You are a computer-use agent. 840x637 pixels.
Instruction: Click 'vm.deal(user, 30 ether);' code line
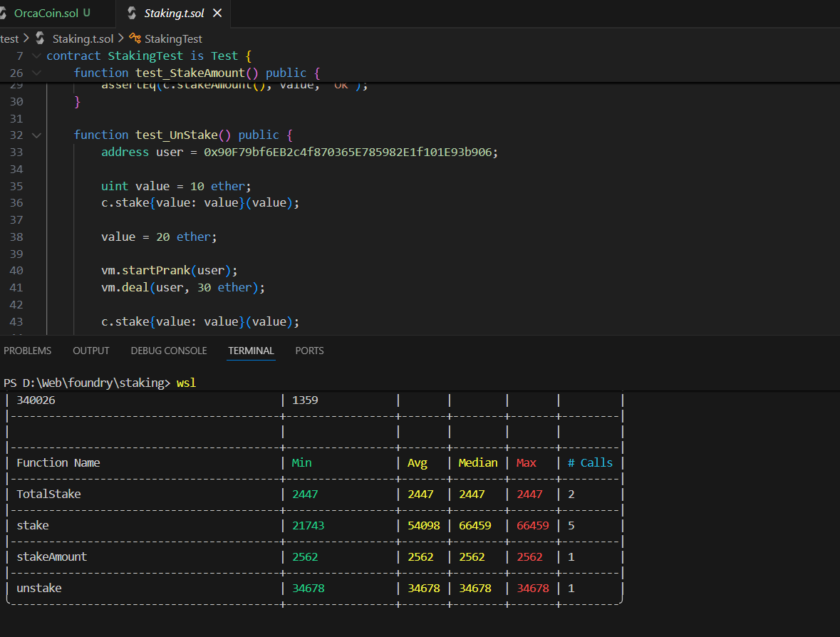(x=183, y=288)
